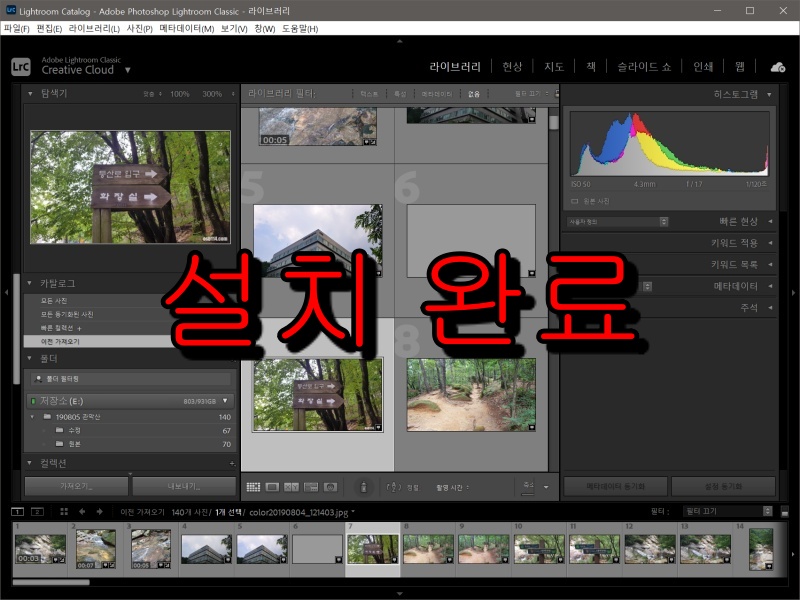Switch to the 슬라이드 쇼 module
The height and width of the screenshot is (600, 800).
[644, 67]
